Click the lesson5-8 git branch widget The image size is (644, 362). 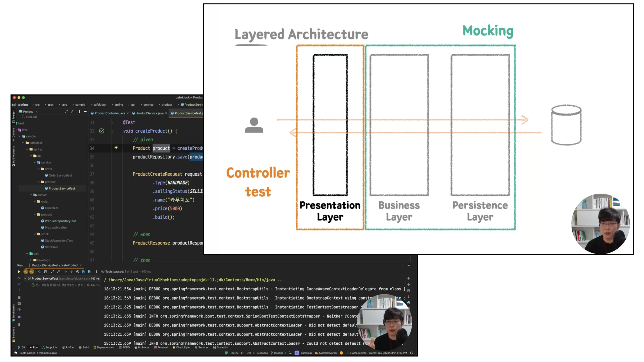click(278, 353)
